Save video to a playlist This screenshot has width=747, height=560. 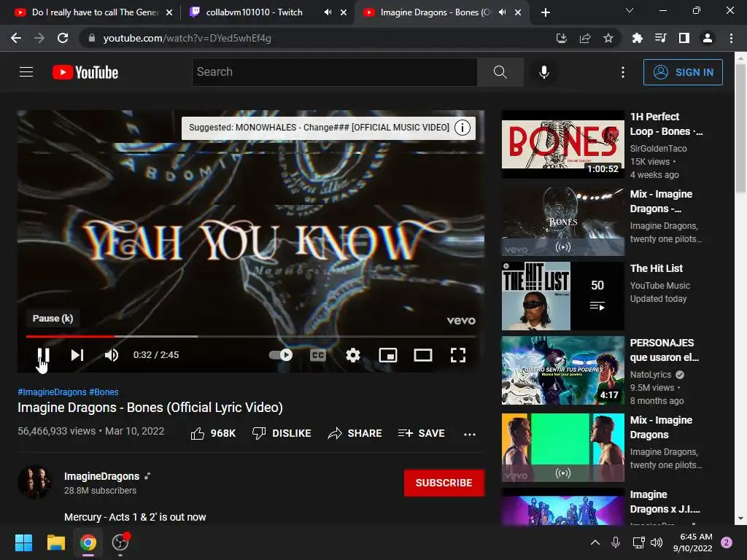point(421,433)
